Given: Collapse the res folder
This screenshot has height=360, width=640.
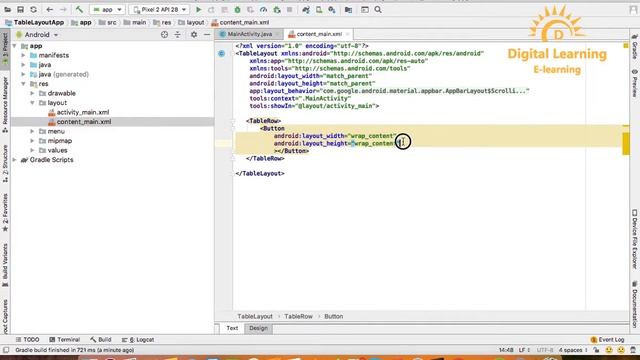Looking at the screenshot, I should (x=23, y=84).
